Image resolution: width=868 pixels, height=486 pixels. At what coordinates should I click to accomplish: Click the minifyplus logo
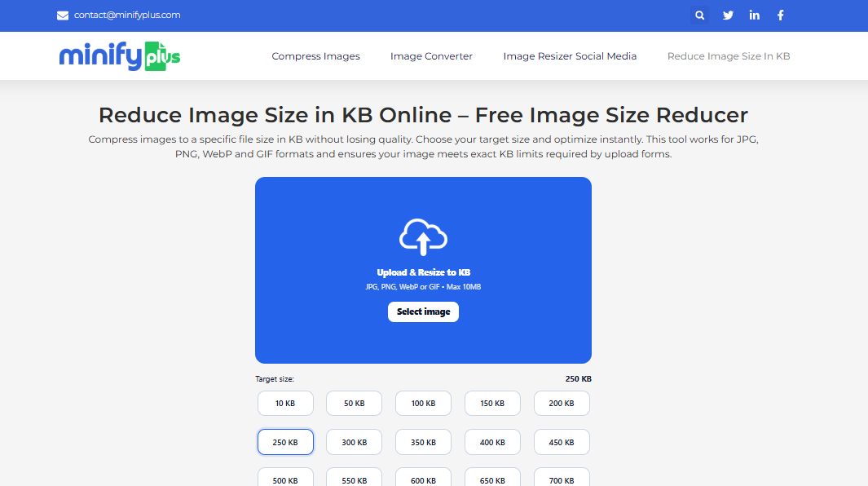point(119,55)
